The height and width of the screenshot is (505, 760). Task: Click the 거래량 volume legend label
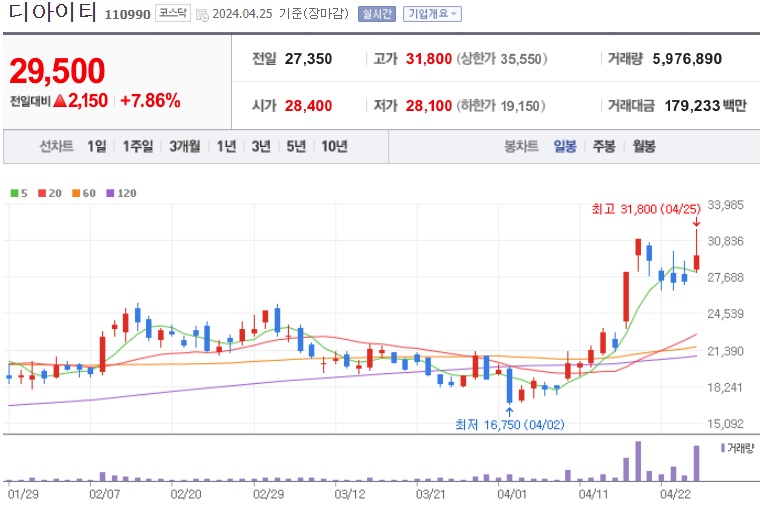740,448
